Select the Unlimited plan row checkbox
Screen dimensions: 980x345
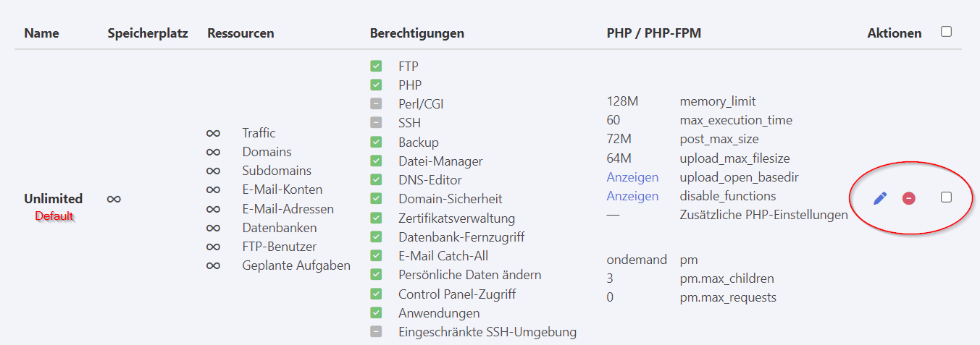tap(946, 197)
